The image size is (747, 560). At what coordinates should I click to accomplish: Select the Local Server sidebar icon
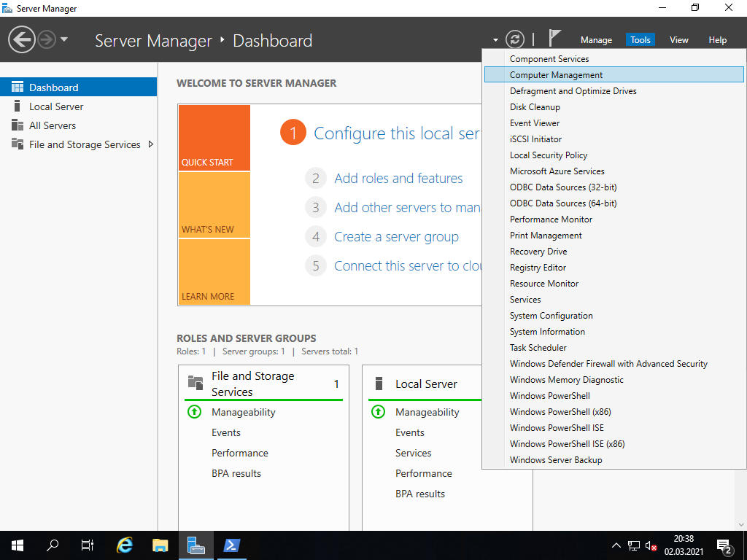[18, 106]
